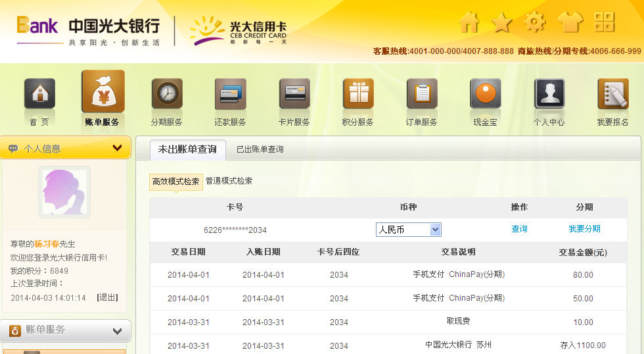Click the star favorites icon
644x354 pixels.
[502, 22]
